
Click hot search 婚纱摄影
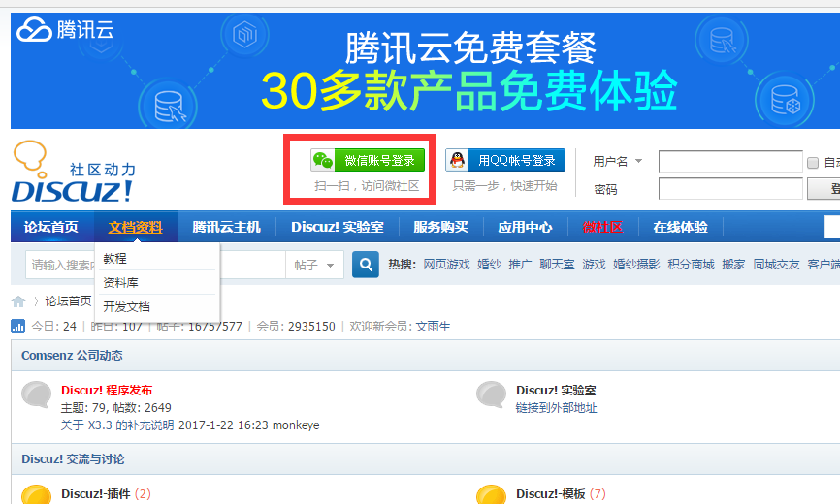tap(636, 265)
